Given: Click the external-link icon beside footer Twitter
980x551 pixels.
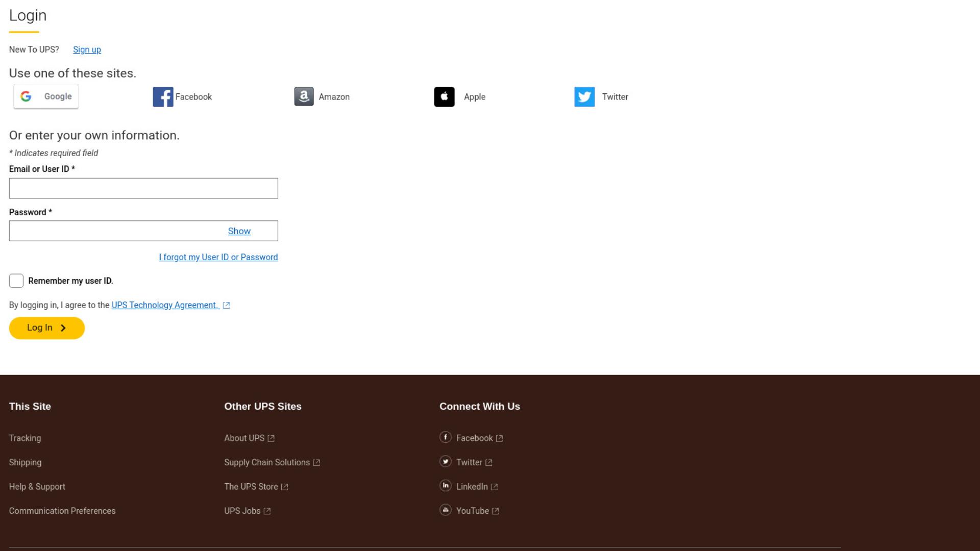Looking at the screenshot, I should 489,463.
